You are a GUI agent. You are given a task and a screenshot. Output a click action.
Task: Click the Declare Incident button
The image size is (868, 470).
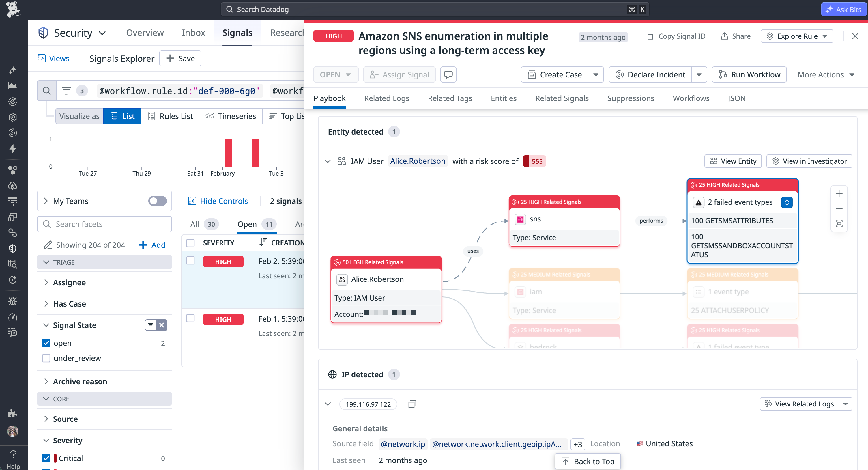(656, 74)
